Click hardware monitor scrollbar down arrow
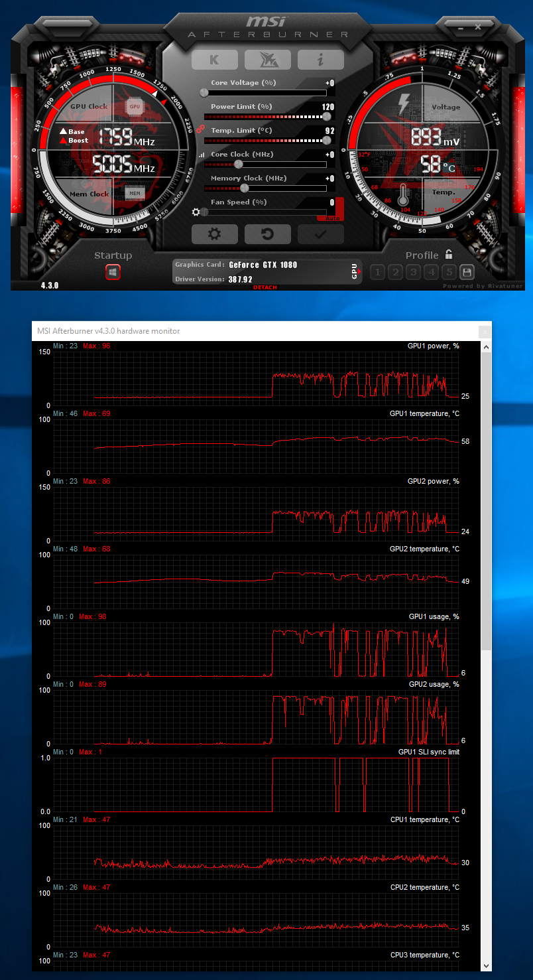 tap(487, 965)
